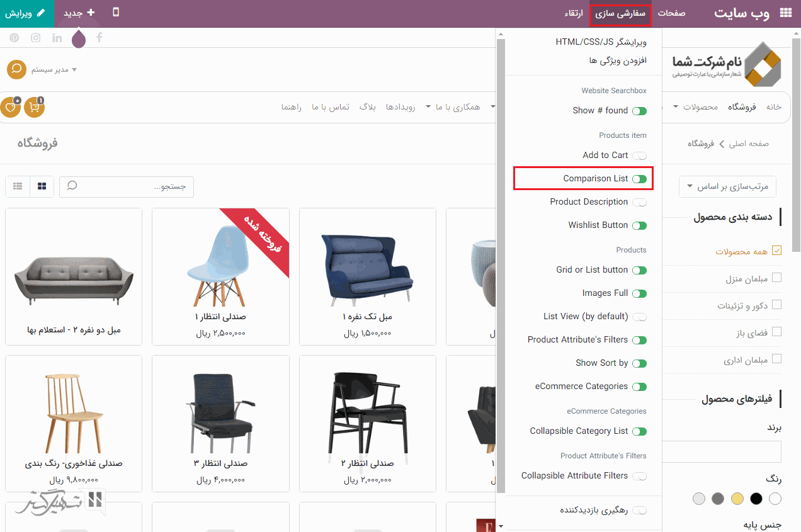This screenshot has width=801, height=532.
Task: Open the تماس با ما contact link
Action: pos(331,107)
